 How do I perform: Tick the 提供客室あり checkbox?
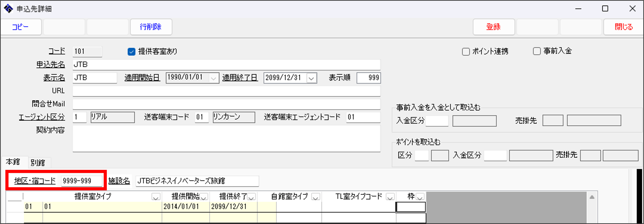pos(131,52)
